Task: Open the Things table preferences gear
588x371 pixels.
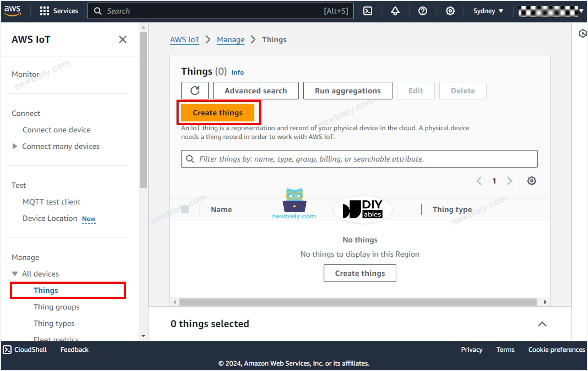Action: point(531,181)
